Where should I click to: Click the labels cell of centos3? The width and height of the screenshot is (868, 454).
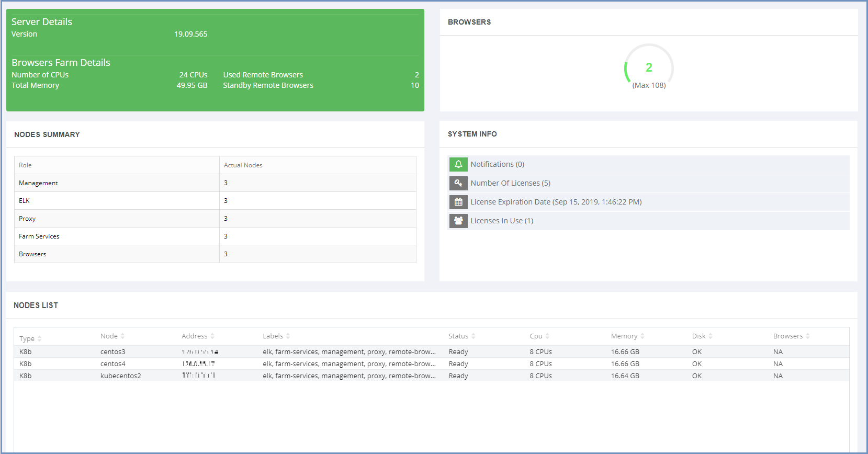[x=349, y=351]
